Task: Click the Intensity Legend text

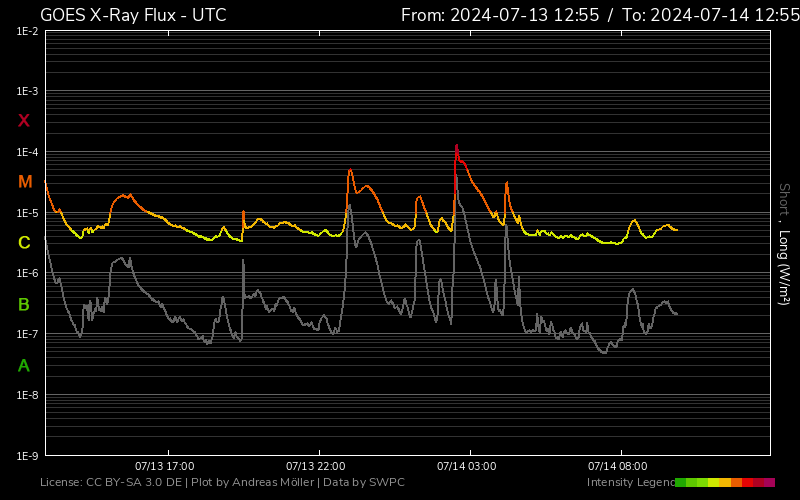Action: pos(629,482)
